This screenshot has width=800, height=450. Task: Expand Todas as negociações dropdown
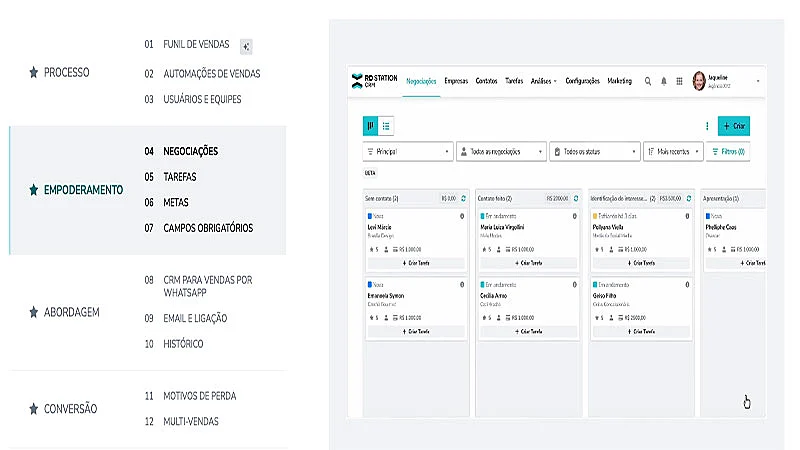coord(501,152)
